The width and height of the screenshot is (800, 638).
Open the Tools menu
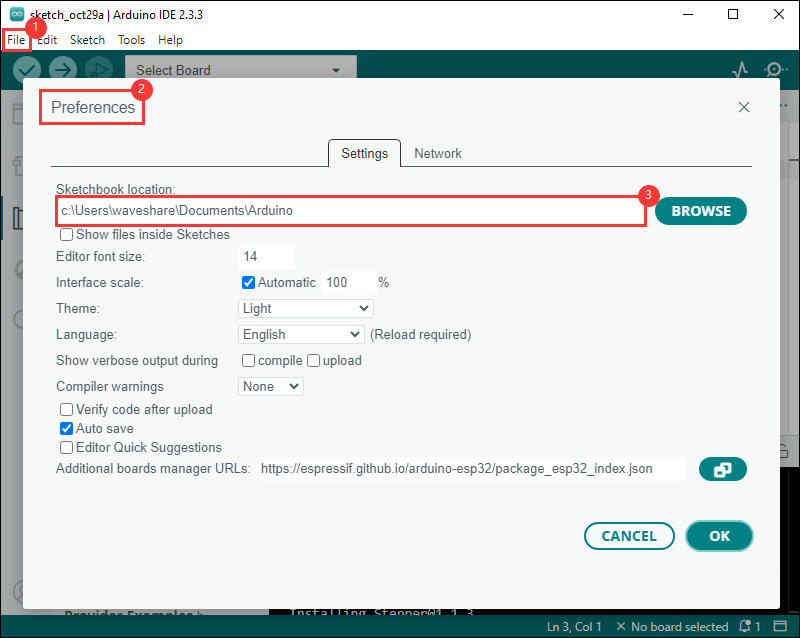pyautogui.click(x=132, y=40)
